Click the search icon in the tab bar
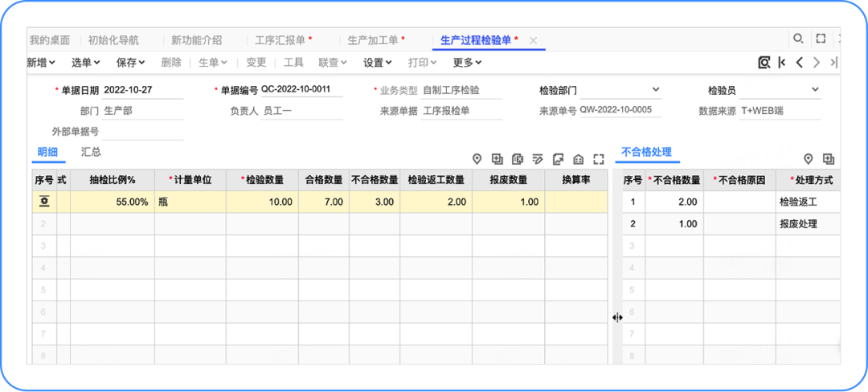The image size is (868, 392). [x=798, y=39]
